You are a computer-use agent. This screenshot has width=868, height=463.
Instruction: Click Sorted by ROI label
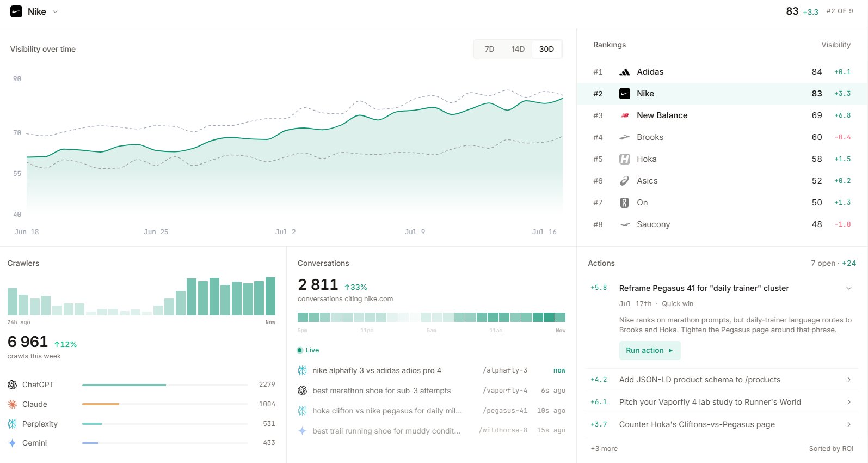pyautogui.click(x=831, y=449)
